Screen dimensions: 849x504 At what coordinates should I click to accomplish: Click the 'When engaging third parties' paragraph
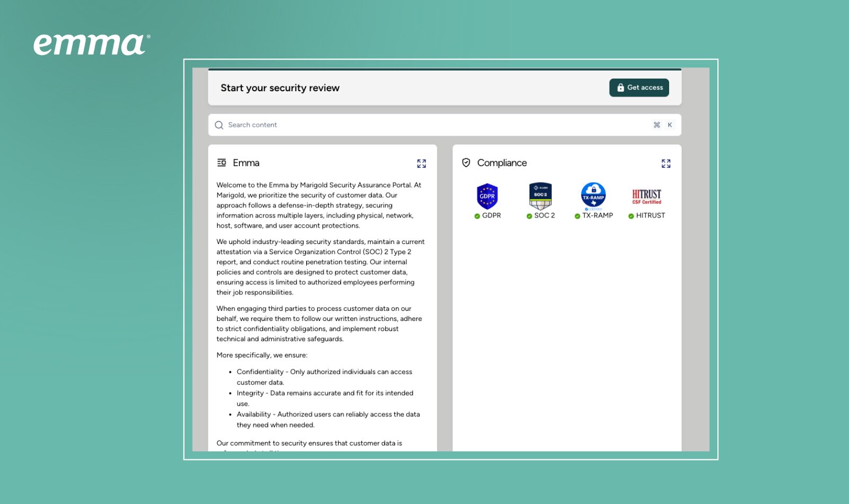(319, 324)
